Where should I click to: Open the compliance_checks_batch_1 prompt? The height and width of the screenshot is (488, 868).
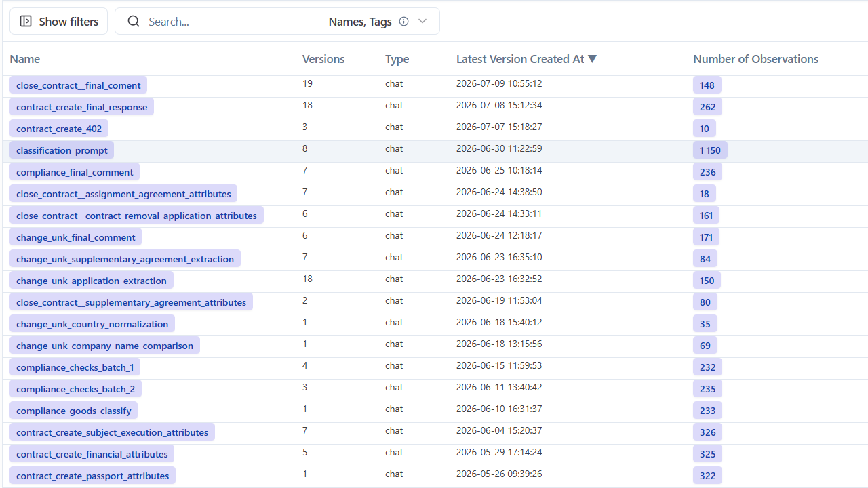(x=75, y=367)
